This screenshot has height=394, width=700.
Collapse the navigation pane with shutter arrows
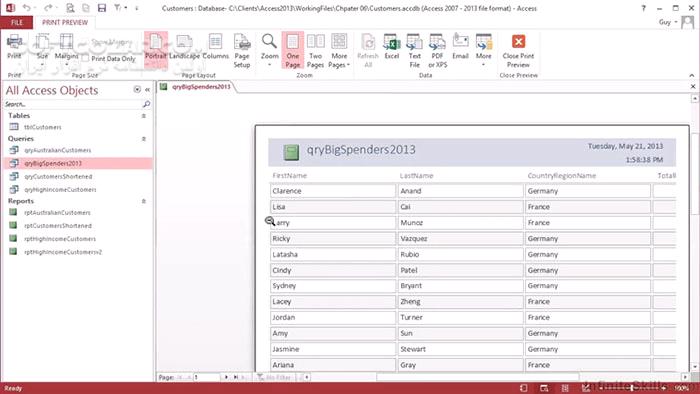point(147,90)
